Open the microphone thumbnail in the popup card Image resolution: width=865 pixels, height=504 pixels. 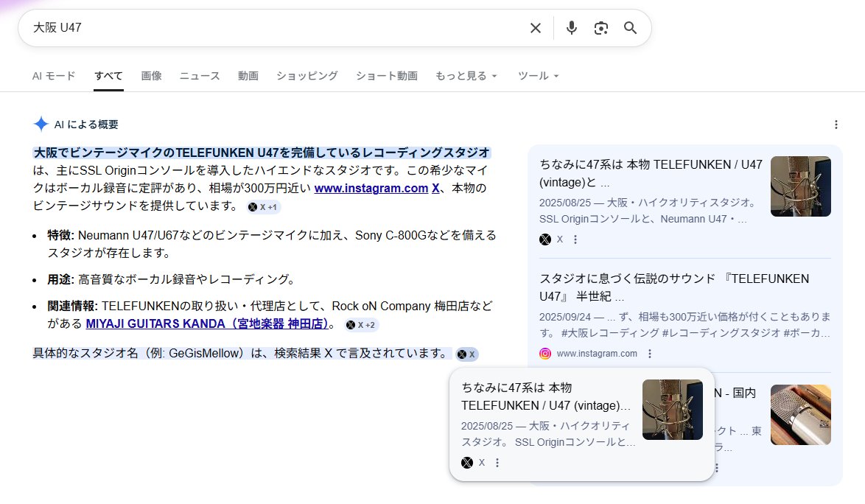673,410
